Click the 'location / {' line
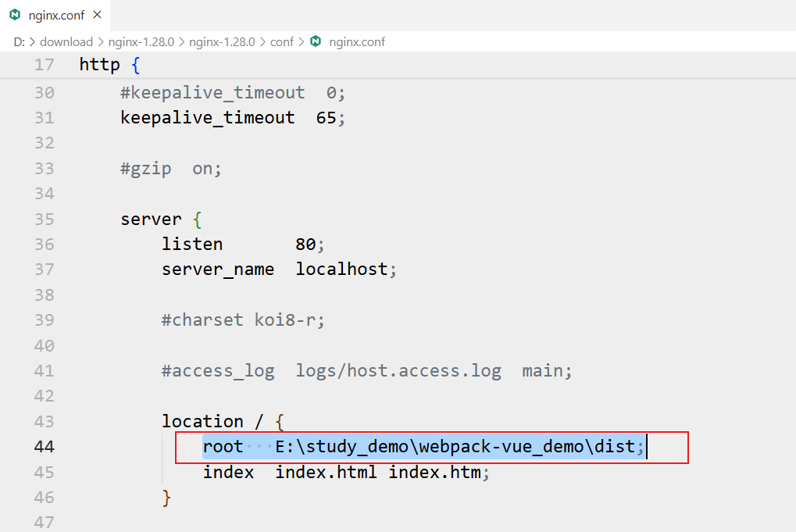 (223, 421)
